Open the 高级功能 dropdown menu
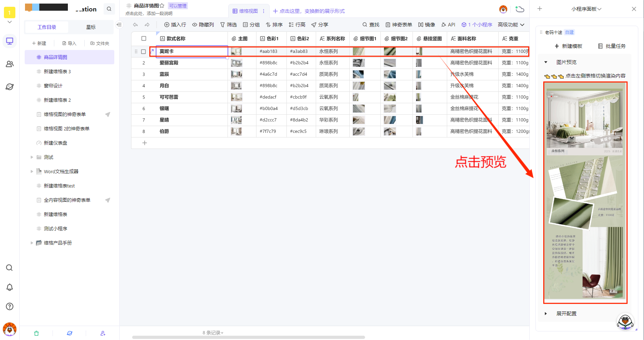The width and height of the screenshot is (644, 340). pyautogui.click(x=511, y=25)
